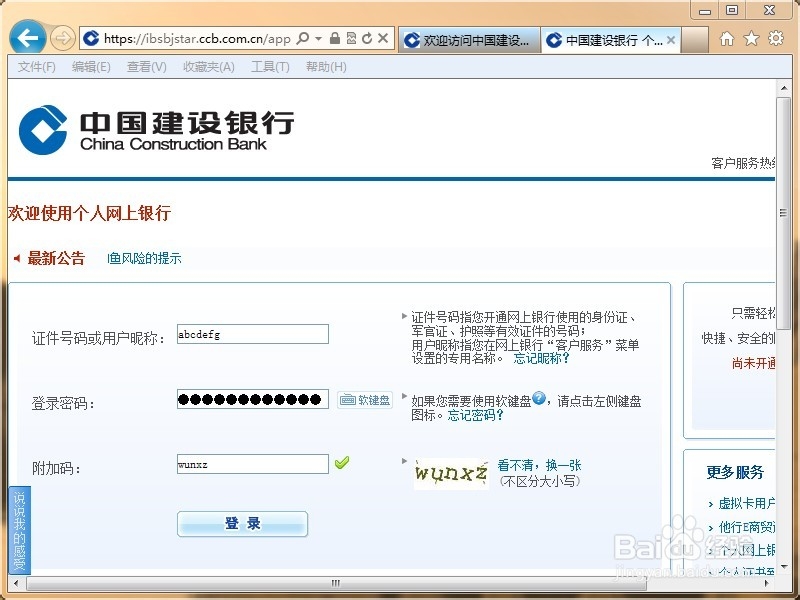Go back with the browser Back arrow
The height and width of the screenshot is (600, 800).
pos(27,38)
